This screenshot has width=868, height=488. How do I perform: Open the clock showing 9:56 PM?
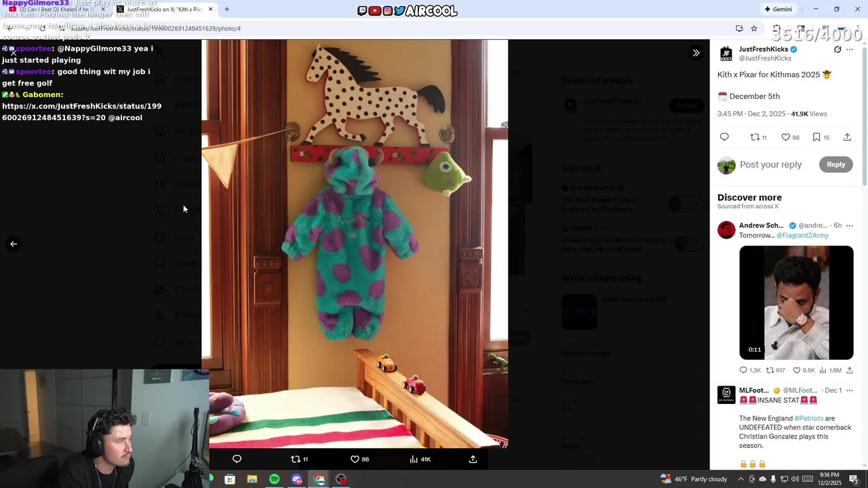point(829,479)
